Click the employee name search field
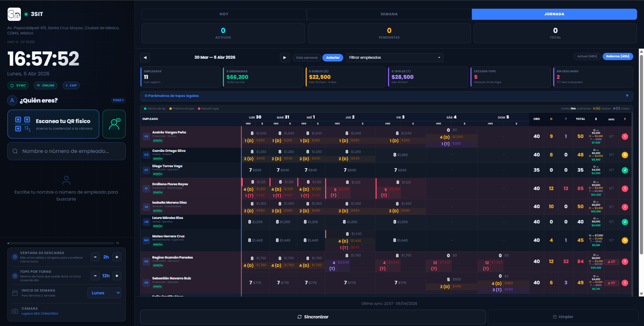 tap(66, 151)
